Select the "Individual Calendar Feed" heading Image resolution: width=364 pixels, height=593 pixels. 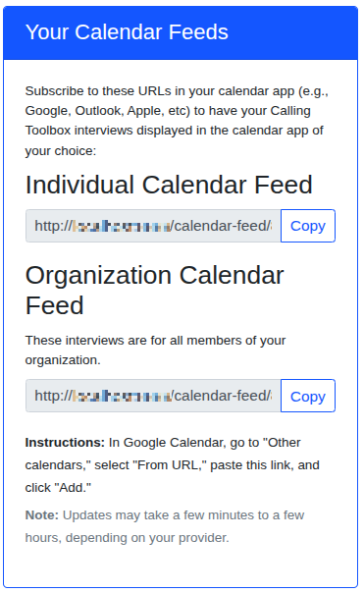coord(169,185)
